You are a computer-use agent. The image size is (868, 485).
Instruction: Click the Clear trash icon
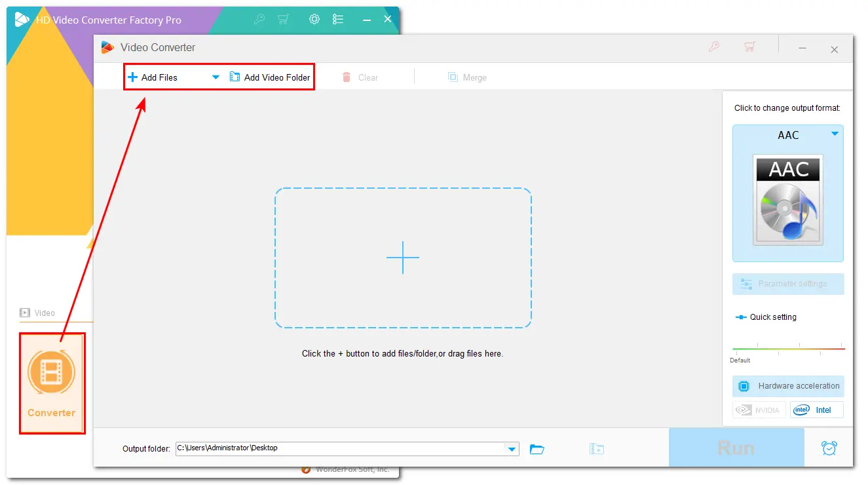pyautogui.click(x=347, y=77)
